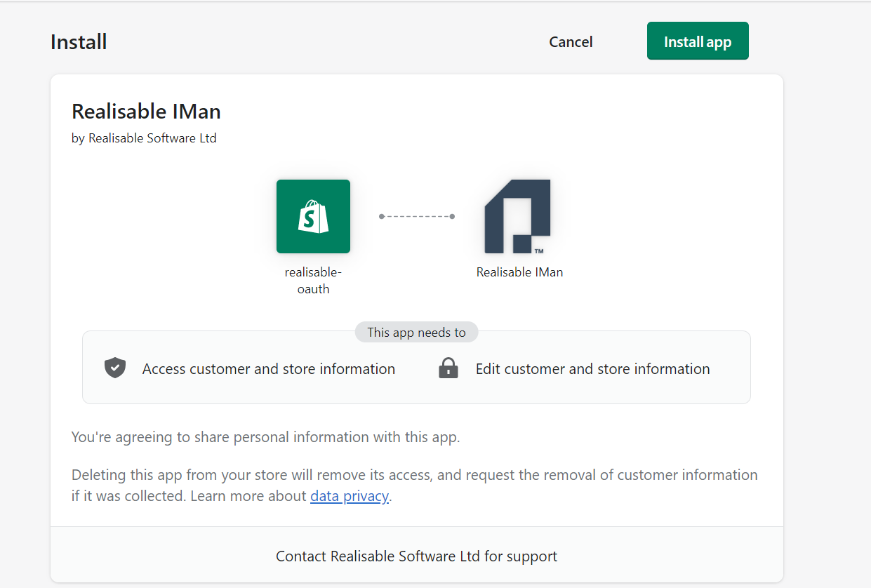Click the bold Realisable IMan app title
This screenshot has width=871, height=588.
(x=146, y=112)
